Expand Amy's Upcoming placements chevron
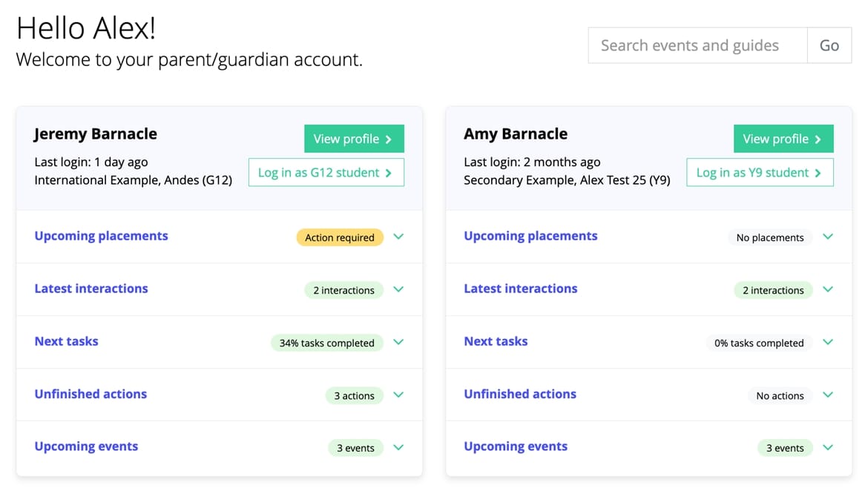868x488 pixels. [828, 237]
